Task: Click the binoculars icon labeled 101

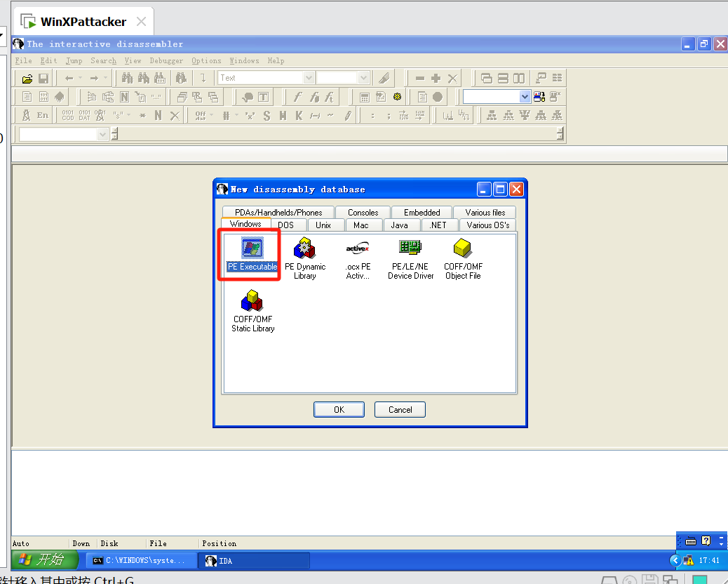Action: pyautogui.click(x=160, y=78)
